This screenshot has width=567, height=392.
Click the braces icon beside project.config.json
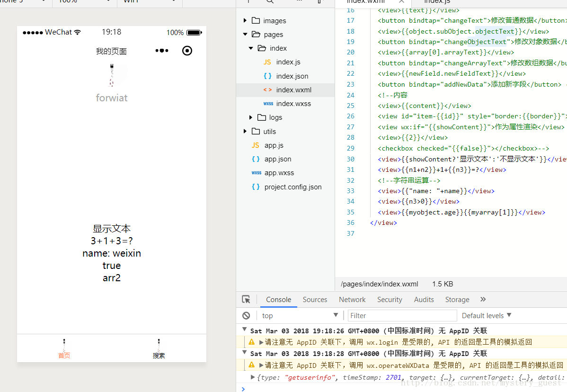pyautogui.click(x=256, y=187)
